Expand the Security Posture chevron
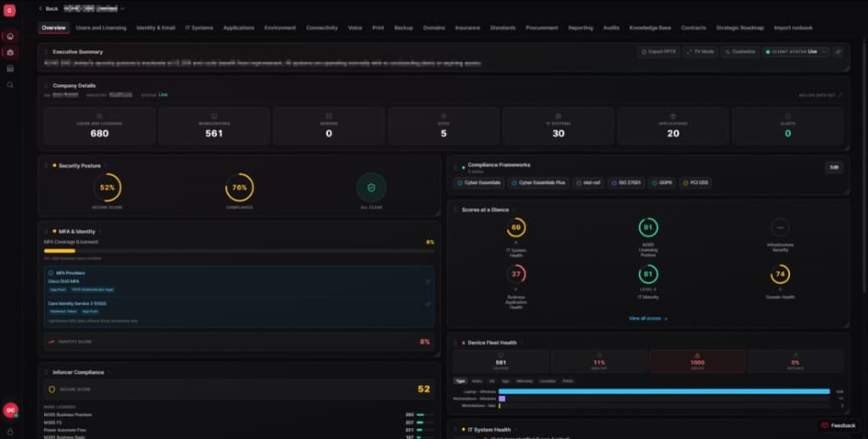The height and width of the screenshot is (439, 868). tap(106, 166)
